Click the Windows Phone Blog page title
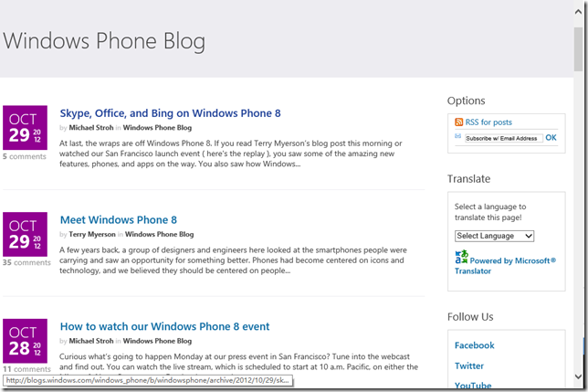 tap(104, 42)
